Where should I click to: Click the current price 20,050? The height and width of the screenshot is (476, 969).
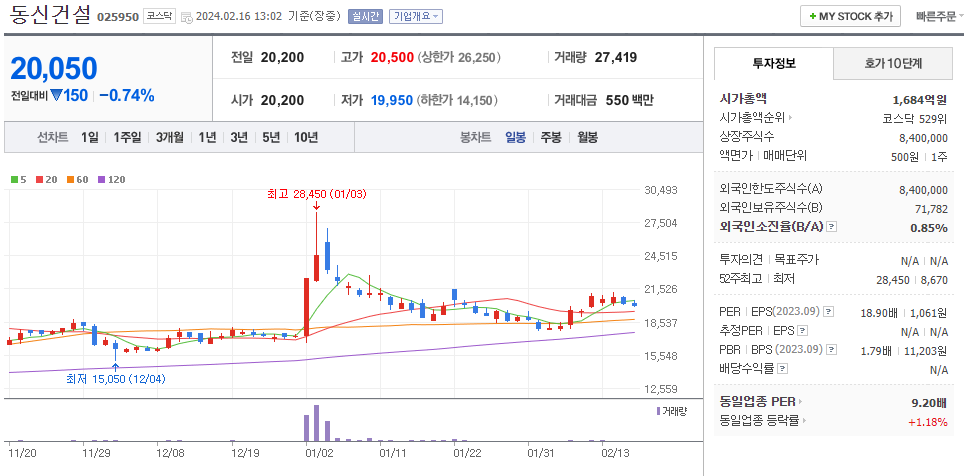54,68
